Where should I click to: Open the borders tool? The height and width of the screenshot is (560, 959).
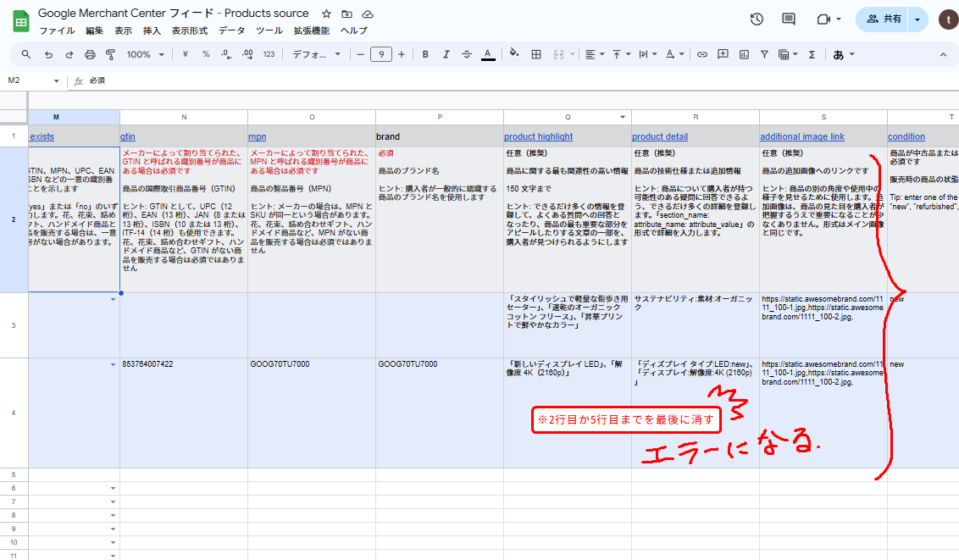(x=535, y=54)
